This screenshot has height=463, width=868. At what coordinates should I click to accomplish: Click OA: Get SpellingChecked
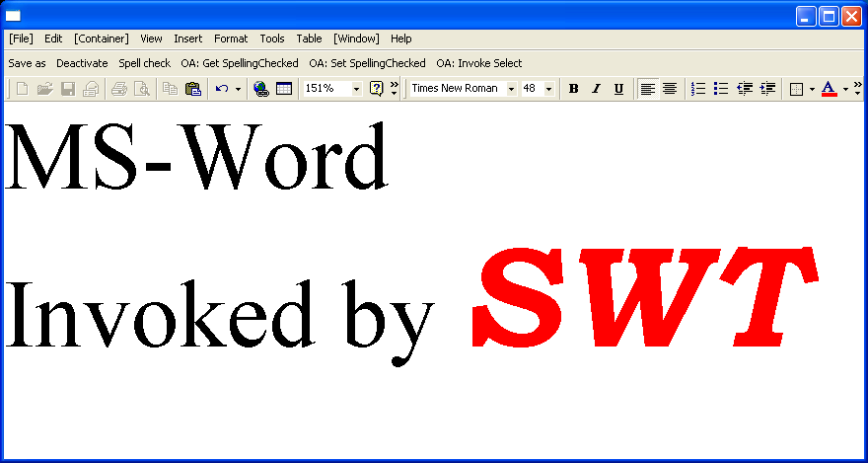(x=240, y=64)
